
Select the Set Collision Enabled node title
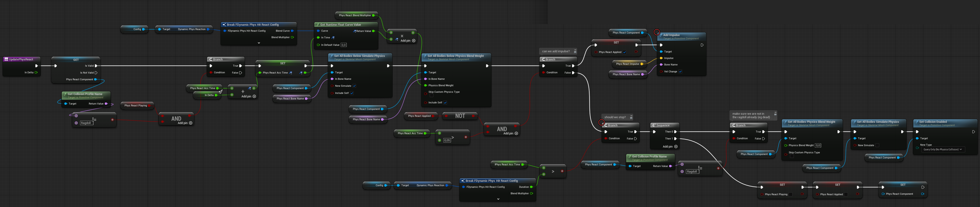point(933,122)
